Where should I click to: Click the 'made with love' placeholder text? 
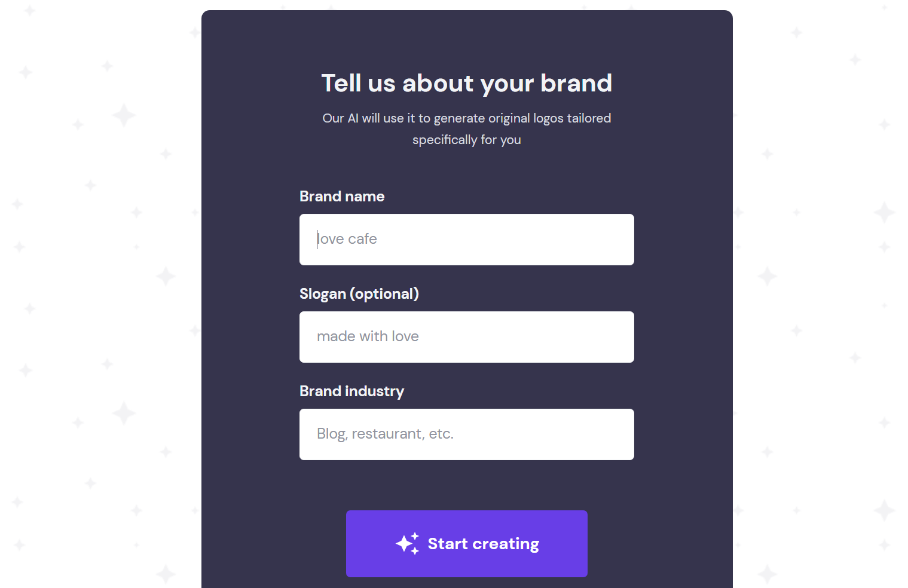[368, 336]
